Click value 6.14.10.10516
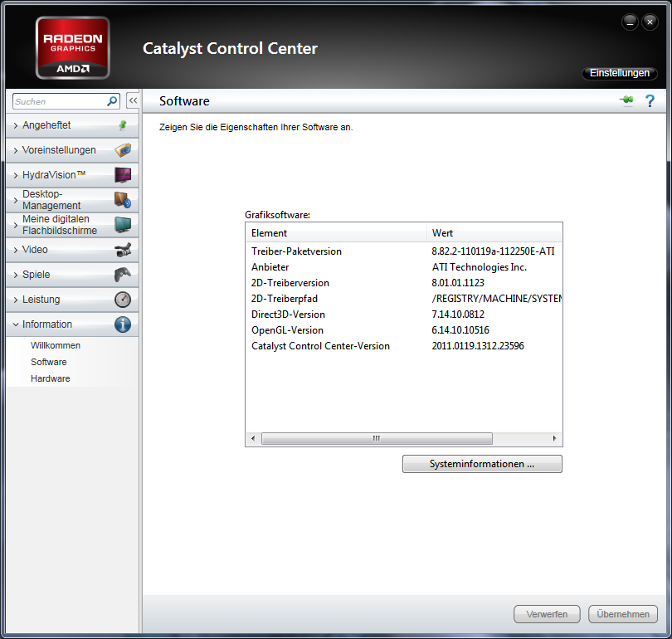The width and height of the screenshot is (672, 639). pos(460,330)
